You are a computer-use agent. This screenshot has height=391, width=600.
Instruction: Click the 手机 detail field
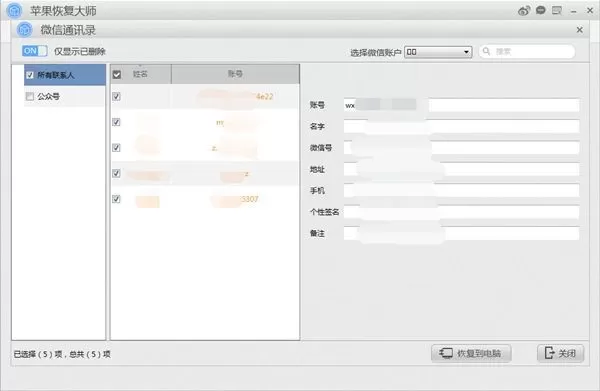pos(461,191)
